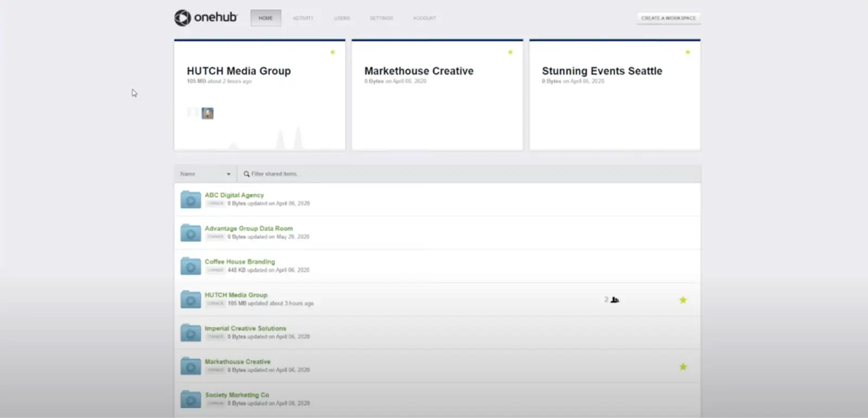Open the Society Marketing Co link
Screen dimensions: 868x418
tap(237, 395)
